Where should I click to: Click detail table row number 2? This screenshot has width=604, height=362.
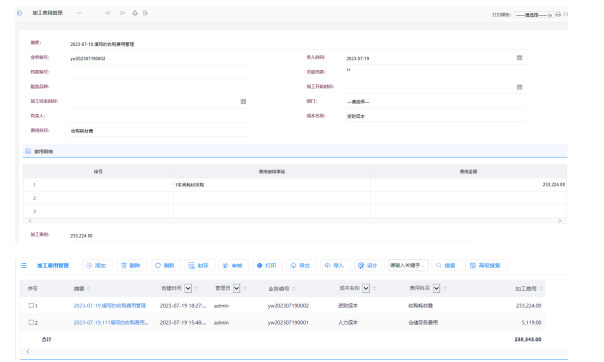coord(34,198)
